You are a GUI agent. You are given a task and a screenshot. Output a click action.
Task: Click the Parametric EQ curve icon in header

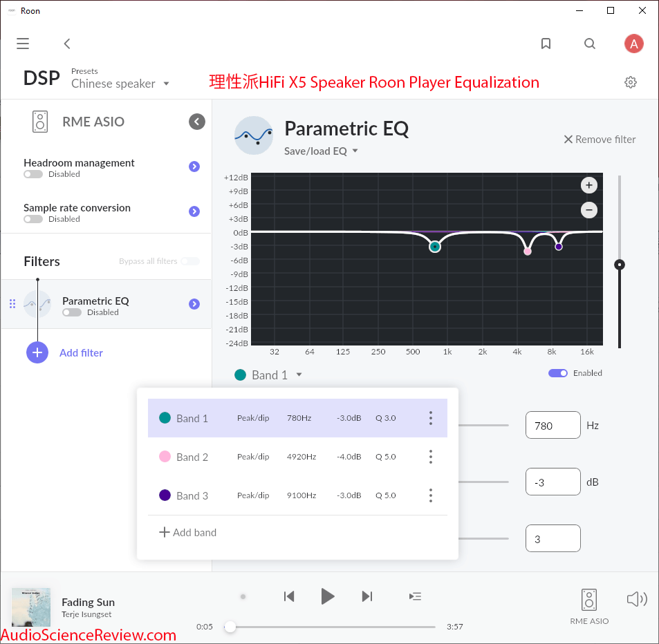coord(253,135)
